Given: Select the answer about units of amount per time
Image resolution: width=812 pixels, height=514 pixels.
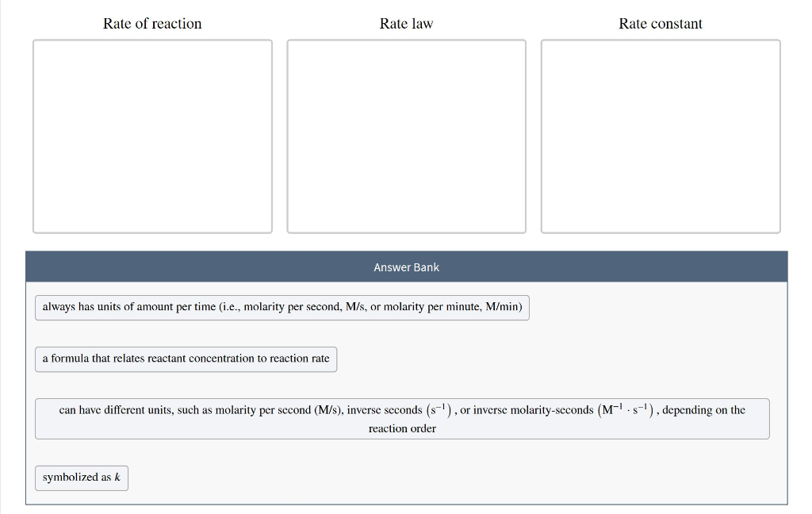Looking at the screenshot, I should pos(282,307).
